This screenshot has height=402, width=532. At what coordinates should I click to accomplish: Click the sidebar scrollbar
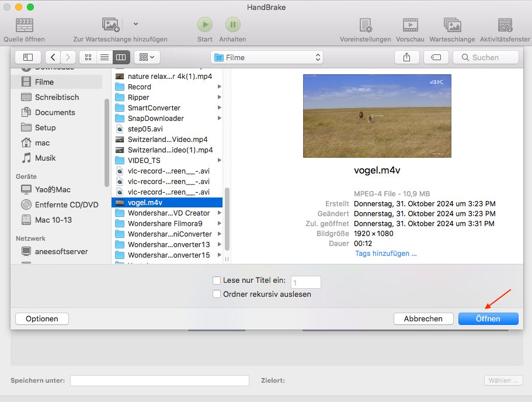107,143
